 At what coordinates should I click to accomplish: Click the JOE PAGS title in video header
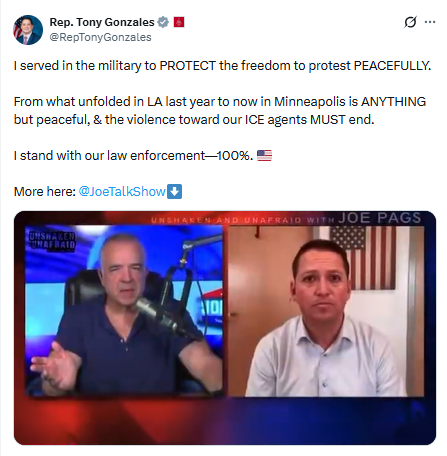(x=379, y=218)
